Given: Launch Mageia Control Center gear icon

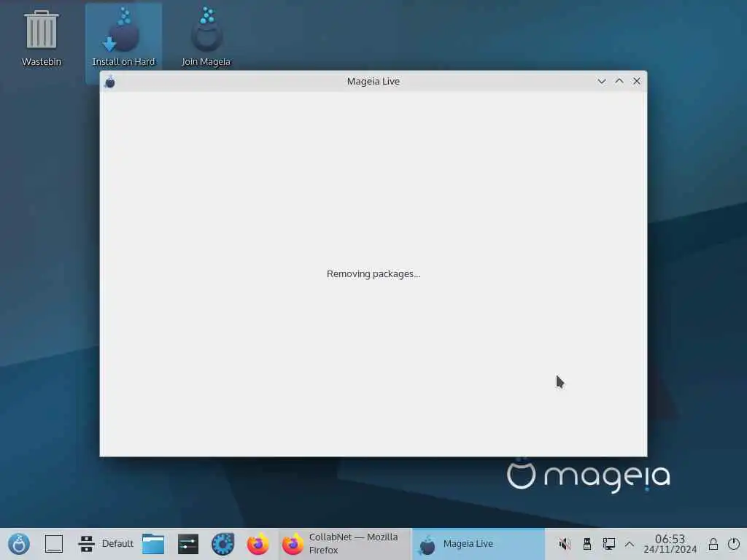Looking at the screenshot, I should [223, 544].
